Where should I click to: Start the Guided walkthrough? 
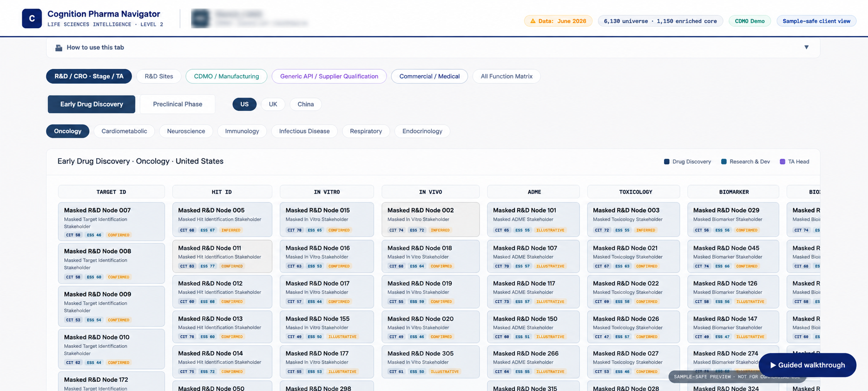tap(807, 365)
